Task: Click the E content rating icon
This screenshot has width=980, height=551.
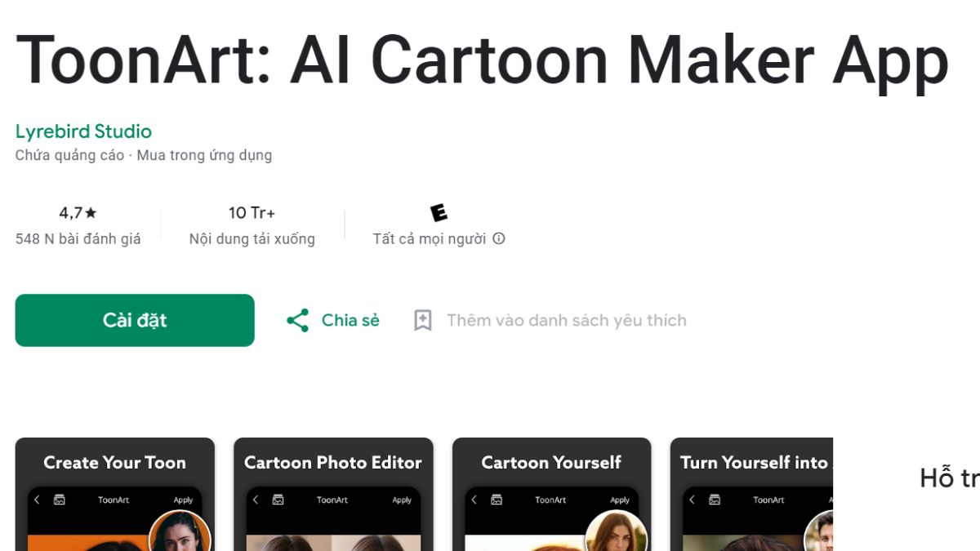Action: [439, 213]
